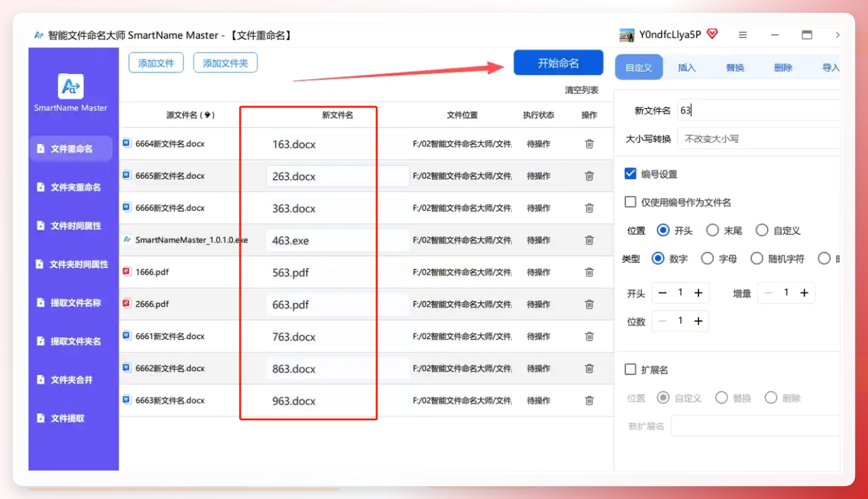
Task: Decrease the 开头 start number with minus
Action: [x=662, y=293]
